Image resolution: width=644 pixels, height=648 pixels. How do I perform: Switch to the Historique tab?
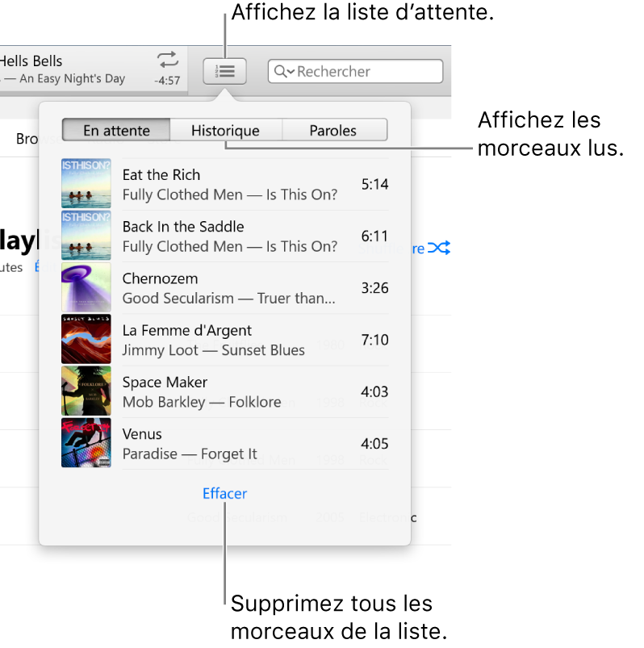226,131
